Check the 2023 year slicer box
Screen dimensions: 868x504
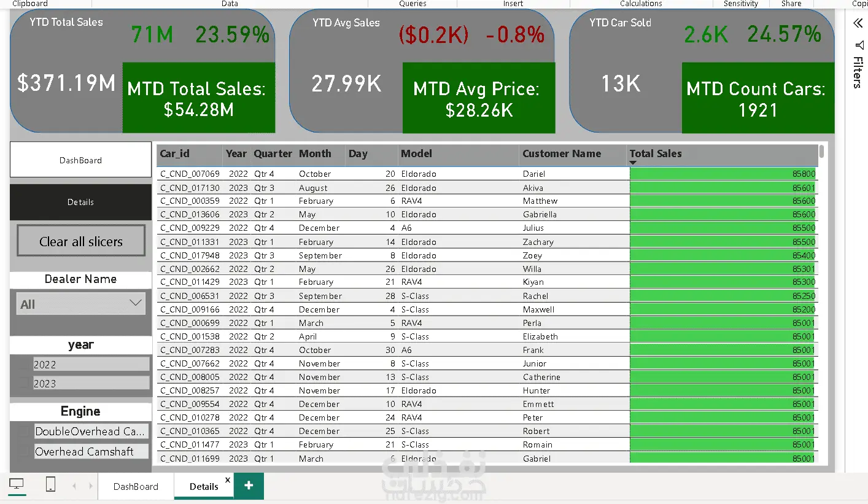point(25,384)
